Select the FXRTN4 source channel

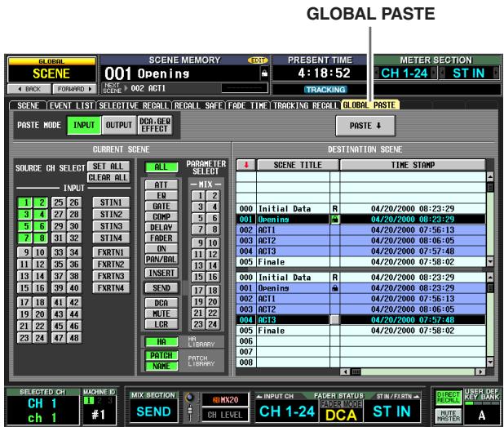[x=111, y=287]
